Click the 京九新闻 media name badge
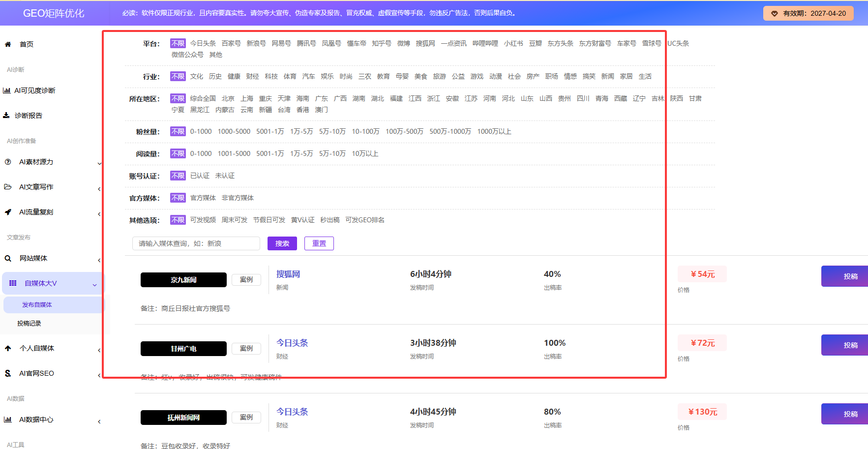Image resolution: width=868 pixels, height=449 pixels. [x=183, y=280]
